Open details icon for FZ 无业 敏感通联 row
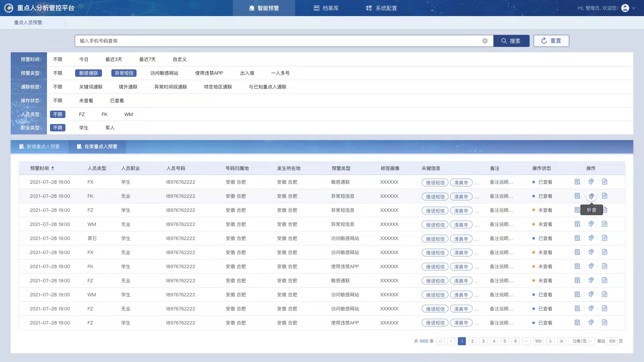The image size is (644, 362). tap(577, 280)
